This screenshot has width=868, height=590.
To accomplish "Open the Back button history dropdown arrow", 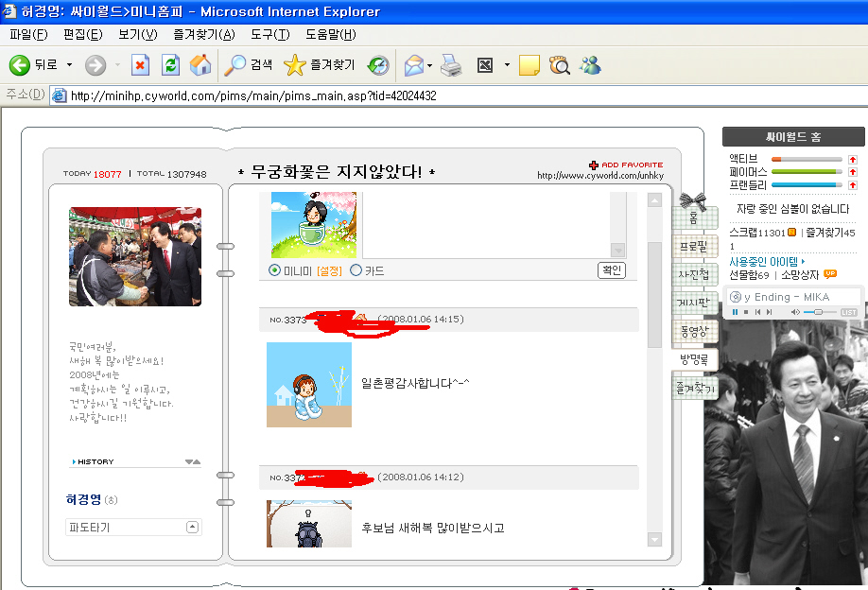I will point(69,65).
